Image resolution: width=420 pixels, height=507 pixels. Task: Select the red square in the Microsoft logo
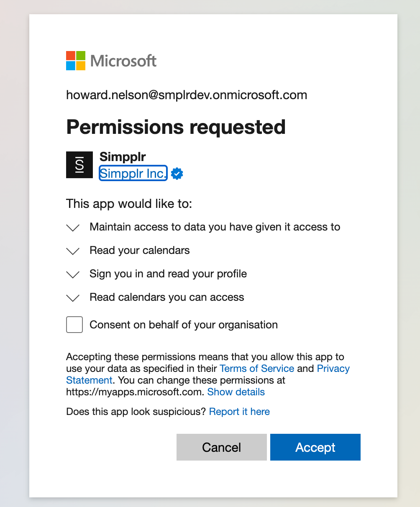(x=70, y=56)
